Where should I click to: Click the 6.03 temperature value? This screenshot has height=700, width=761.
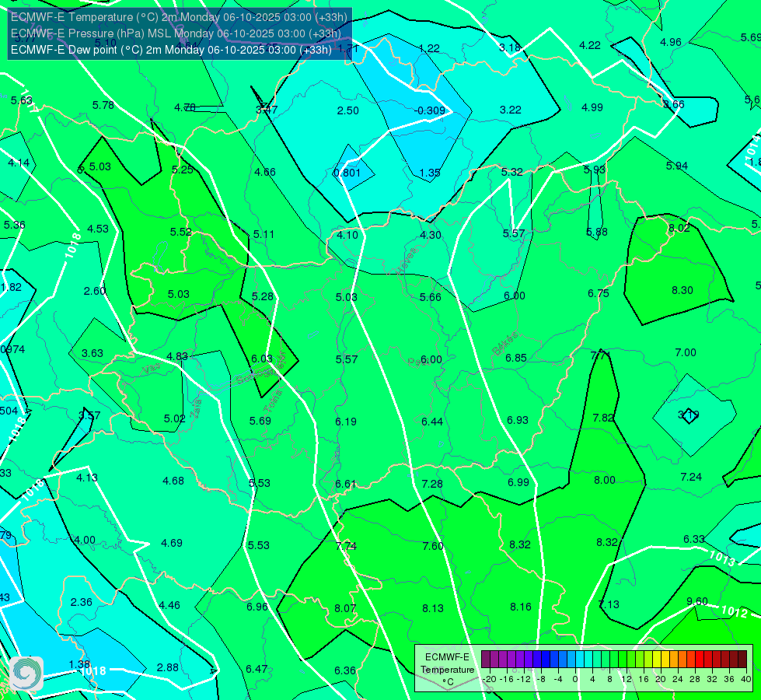[262, 358]
